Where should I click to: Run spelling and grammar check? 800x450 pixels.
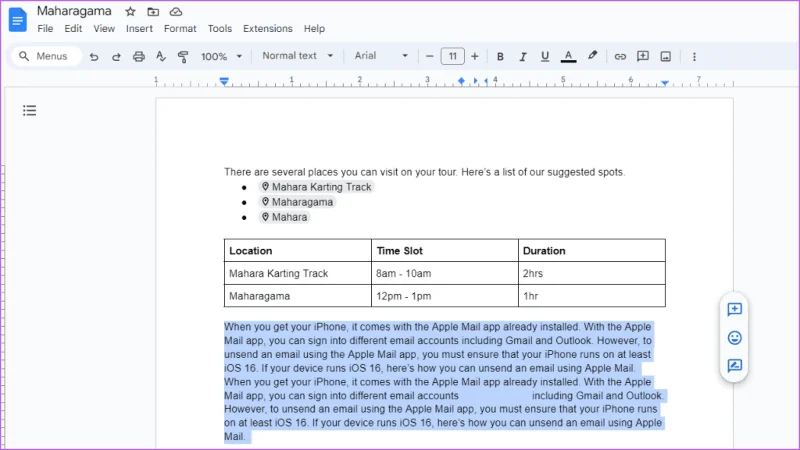tap(161, 57)
